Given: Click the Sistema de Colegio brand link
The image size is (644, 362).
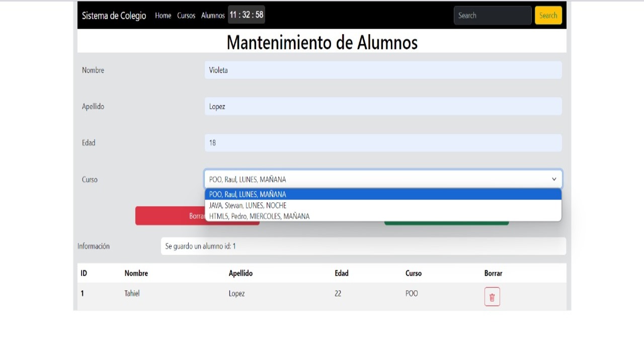Looking at the screenshot, I should [114, 16].
